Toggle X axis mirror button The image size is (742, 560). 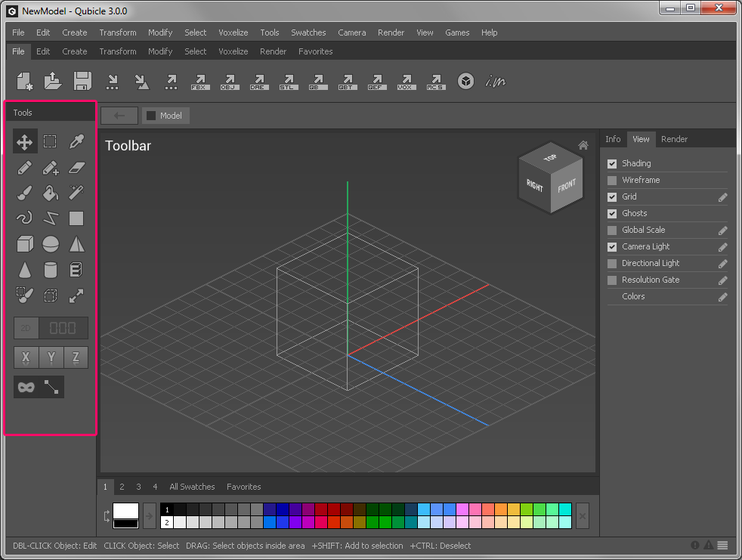tap(26, 357)
